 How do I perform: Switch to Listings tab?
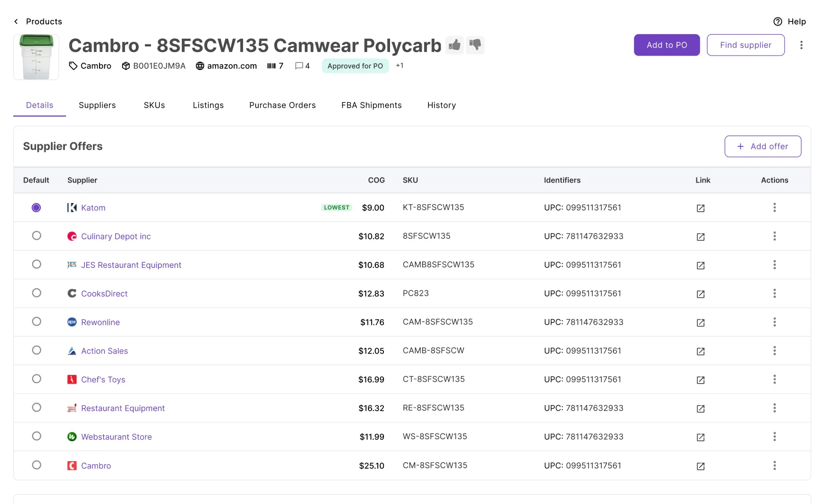pos(208,105)
